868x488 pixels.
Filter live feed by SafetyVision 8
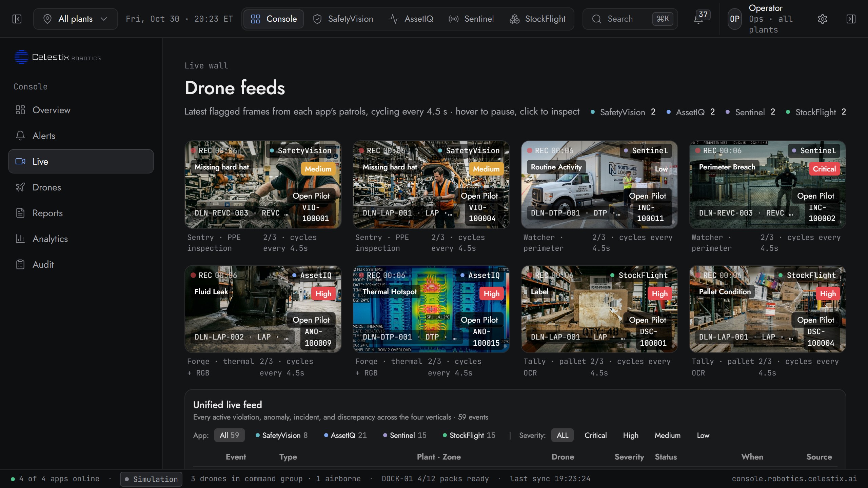coord(281,435)
